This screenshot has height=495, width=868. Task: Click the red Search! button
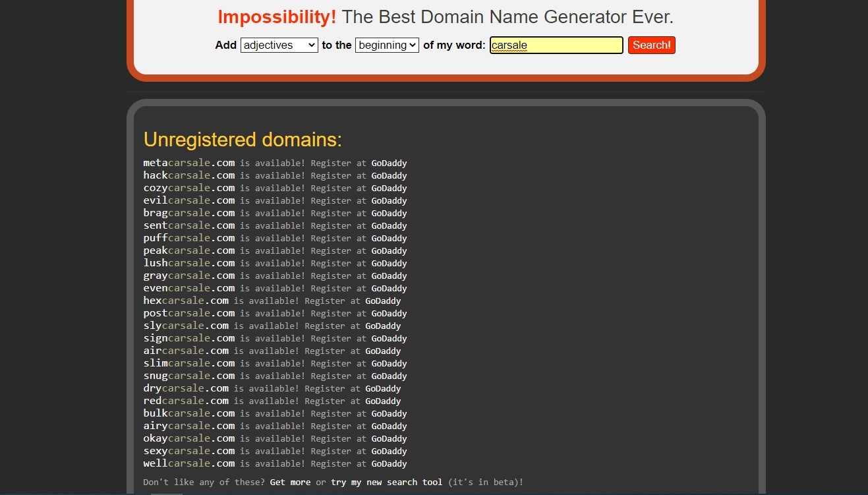click(x=652, y=45)
